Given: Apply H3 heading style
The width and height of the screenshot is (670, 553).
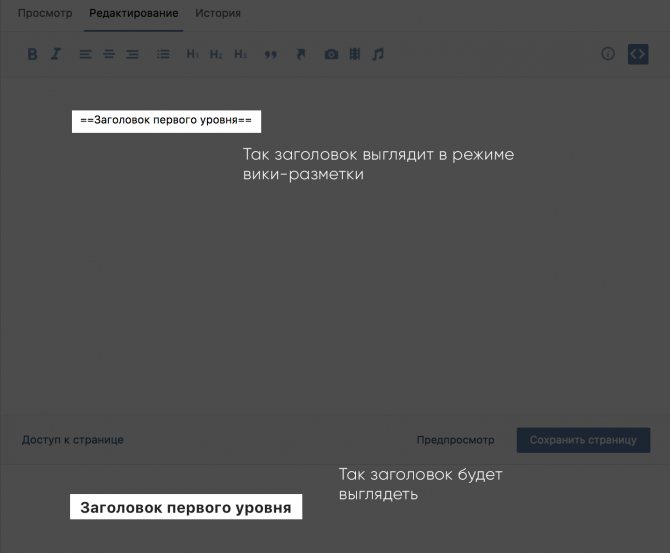Looking at the screenshot, I should tap(241, 54).
